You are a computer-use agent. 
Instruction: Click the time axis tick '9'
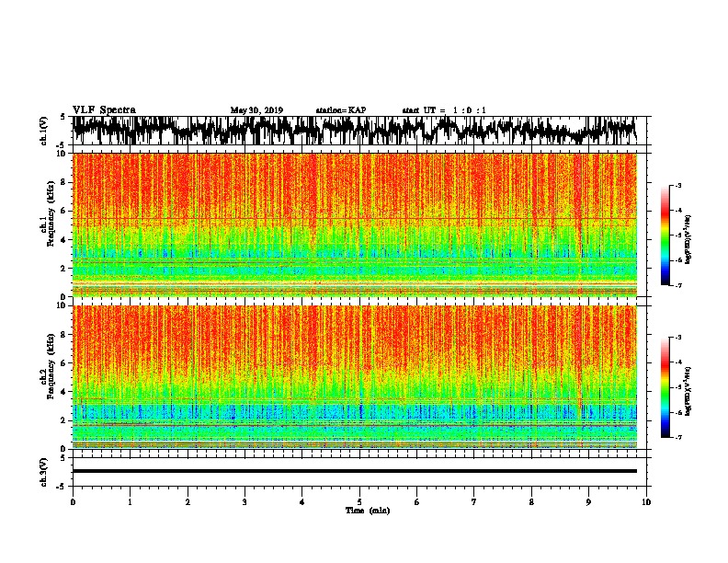click(588, 502)
